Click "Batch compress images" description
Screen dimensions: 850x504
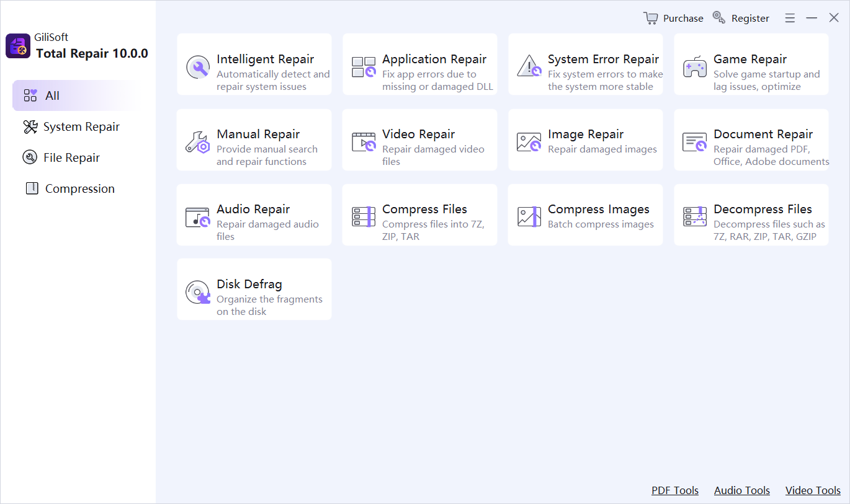point(601,224)
